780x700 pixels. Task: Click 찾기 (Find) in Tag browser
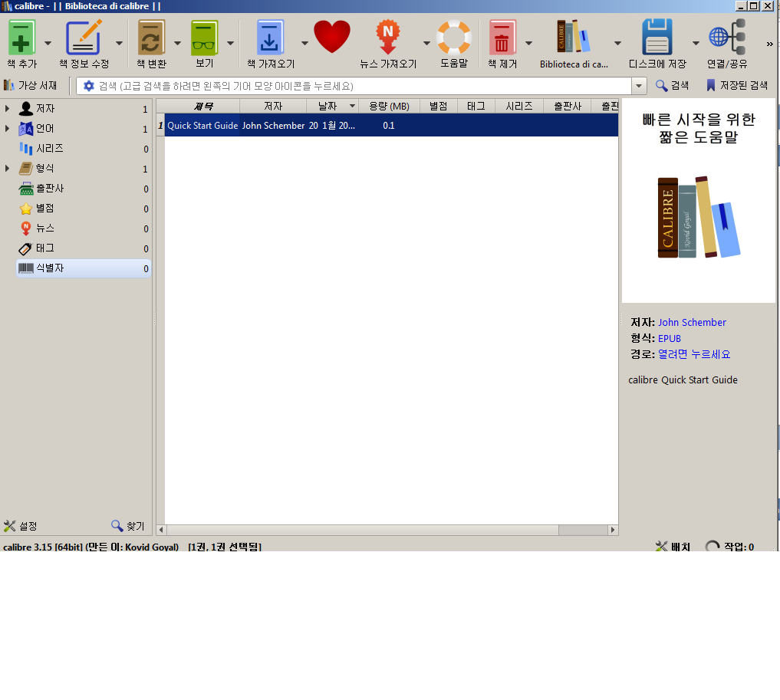[x=128, y=526]
